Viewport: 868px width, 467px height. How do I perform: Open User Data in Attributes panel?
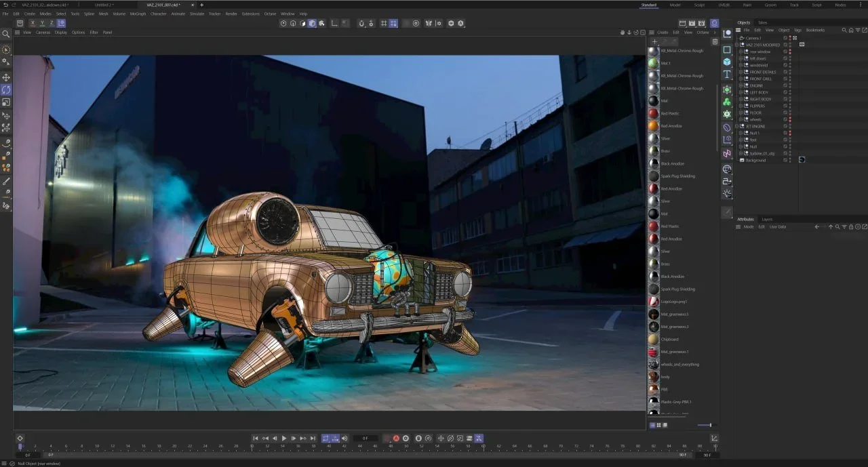point(778,226)
